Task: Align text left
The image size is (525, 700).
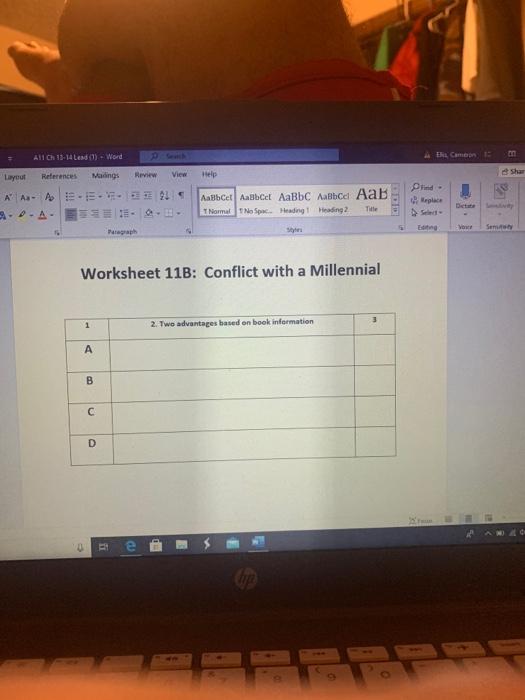Action: tap(71, 214)
